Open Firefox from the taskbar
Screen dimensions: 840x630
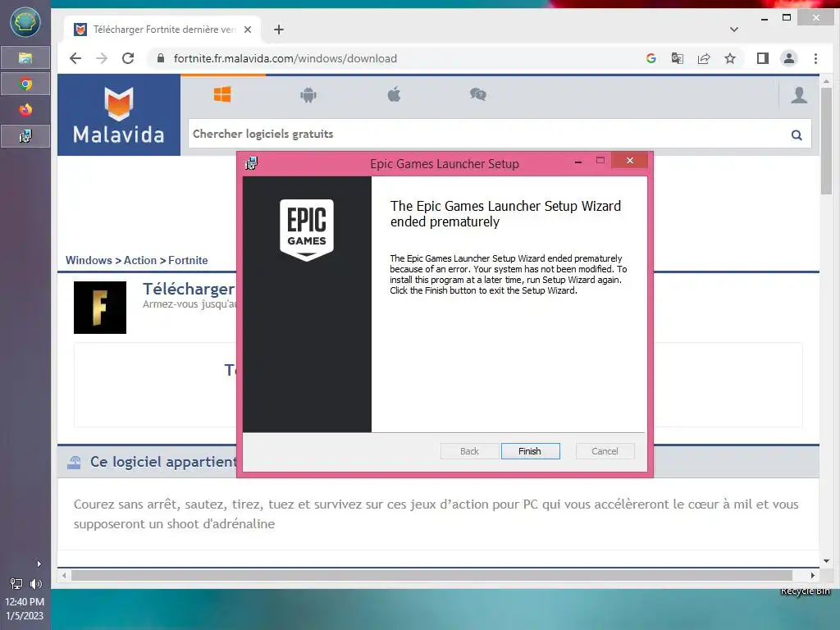click(x=25, y=110)
